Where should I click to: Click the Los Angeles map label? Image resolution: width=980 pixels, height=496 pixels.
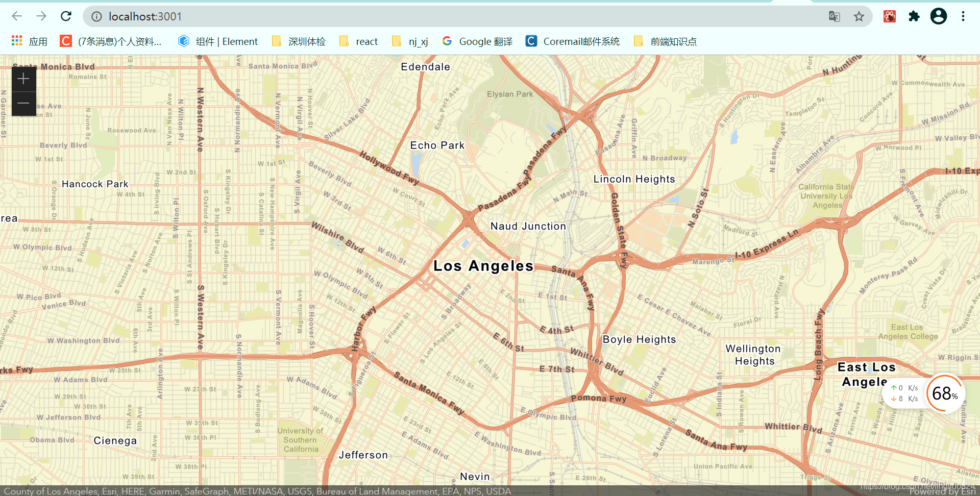[483, 266]
